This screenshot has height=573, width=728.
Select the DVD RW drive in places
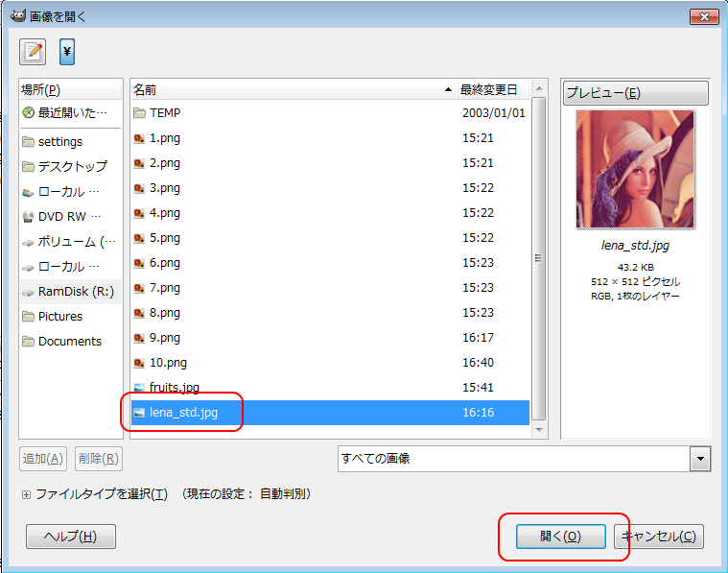pos(71,217)
